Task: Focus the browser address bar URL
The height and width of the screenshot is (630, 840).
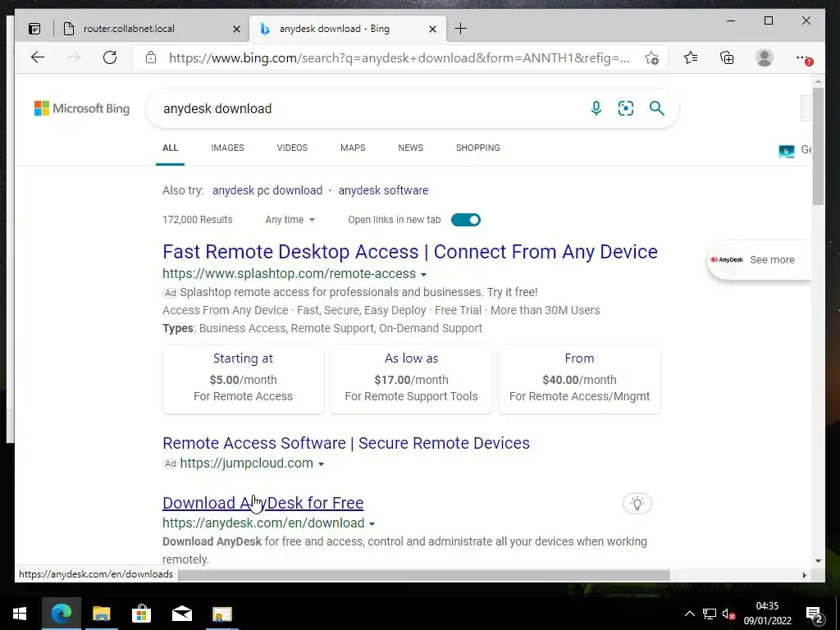Action: point(399,58)
